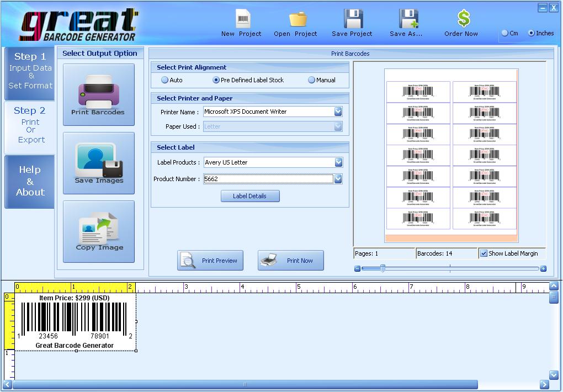Uncheck Show Label Margin checkbox
This screenshot has height=392, width=563.
click(x=484, y=253)
